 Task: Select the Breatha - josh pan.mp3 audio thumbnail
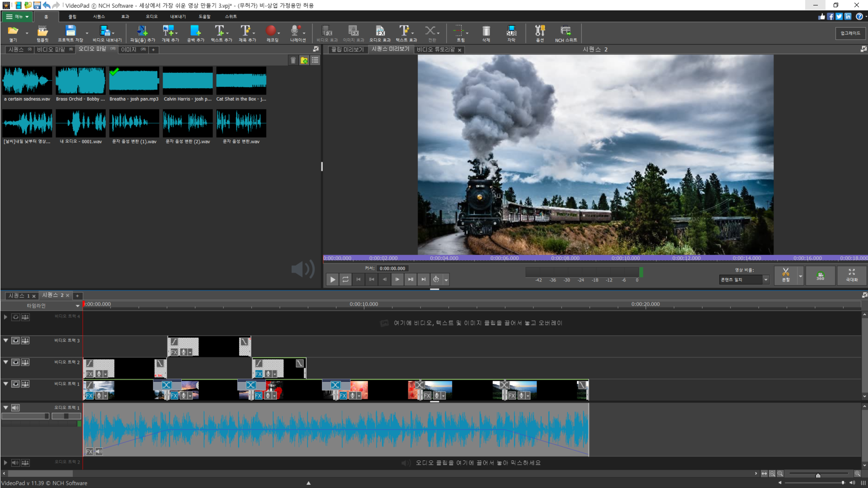[134, 81]
